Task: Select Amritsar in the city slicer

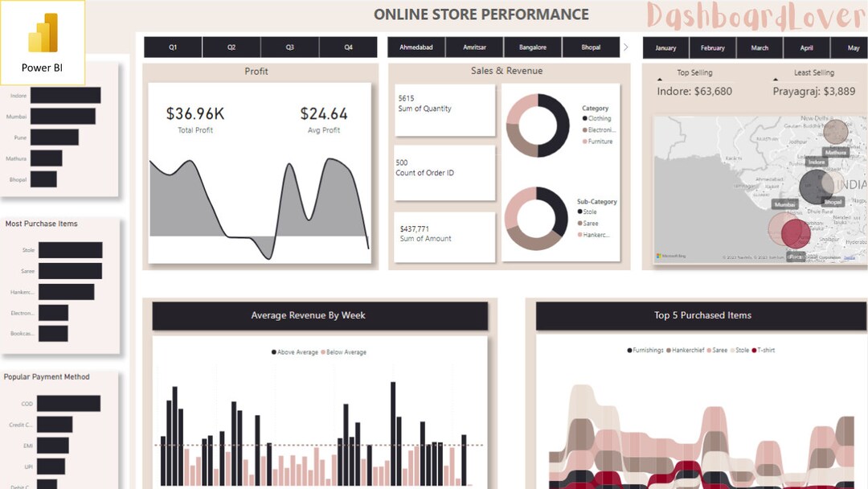Action: pos(474,47)
